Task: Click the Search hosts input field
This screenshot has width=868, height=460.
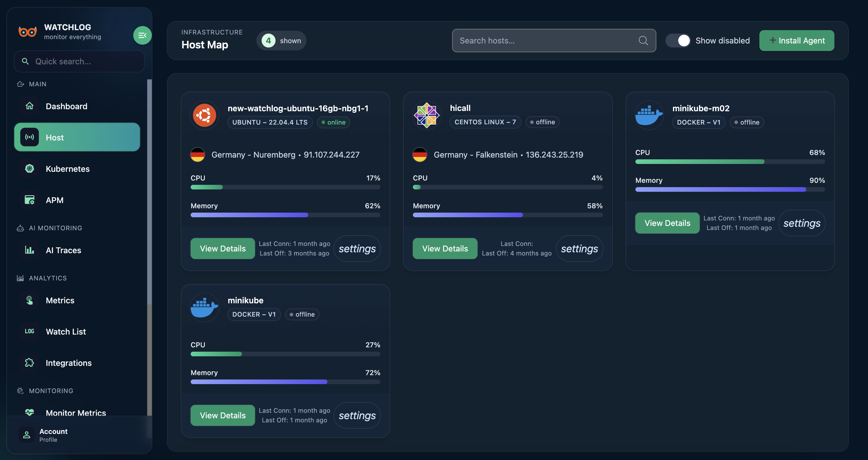Action: click(x=554, y=41)
